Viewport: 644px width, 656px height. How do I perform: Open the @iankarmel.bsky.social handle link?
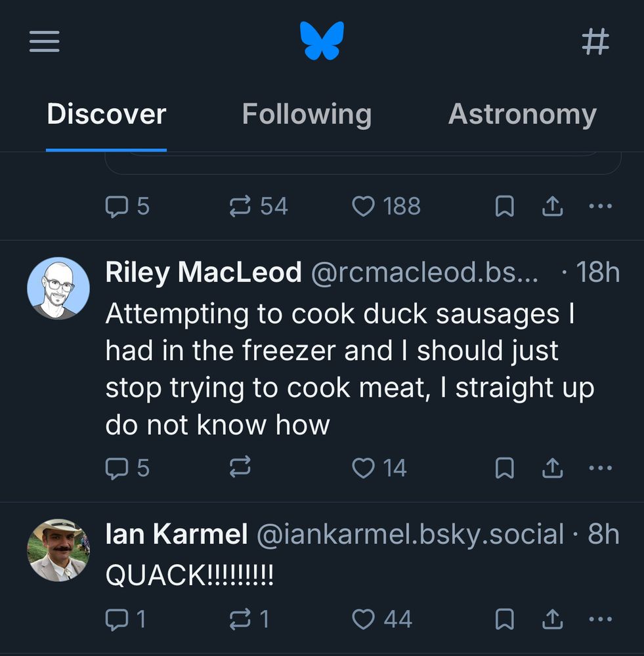[410, 535]
